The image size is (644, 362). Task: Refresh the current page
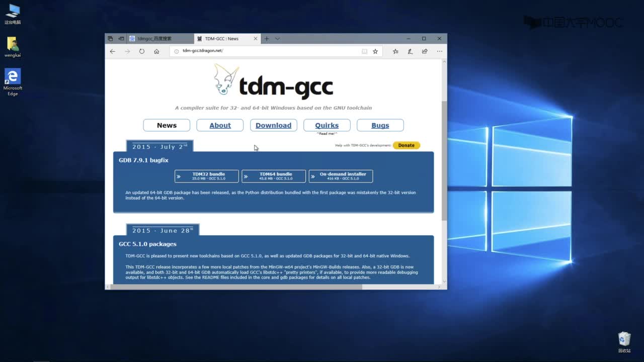coord(142,51)
